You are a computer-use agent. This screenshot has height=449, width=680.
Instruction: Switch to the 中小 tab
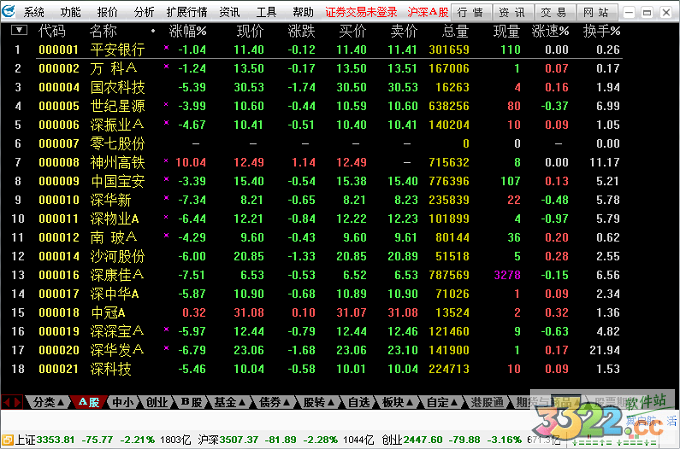point(123,402)
